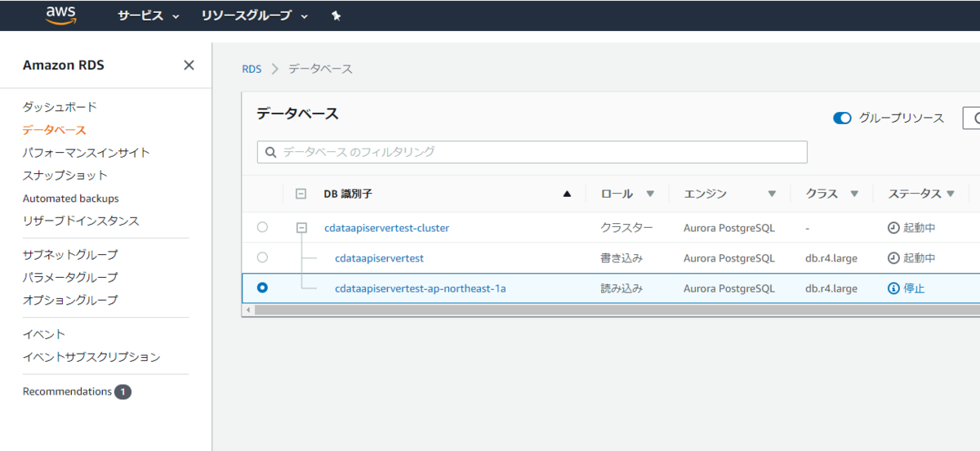Open イベントサブスクリプション page
Image resolution: width=980 pixels, height=451 pixels.
(x=91, y=357)
